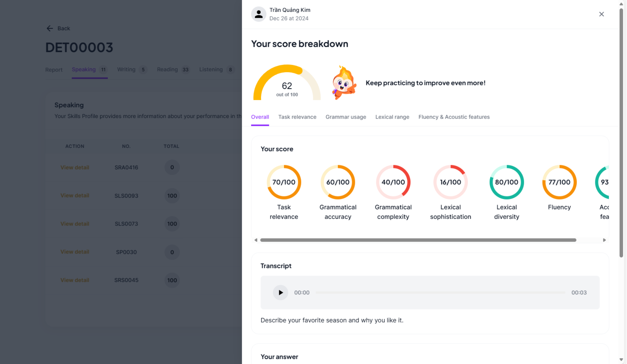This screenshot has width=627, height=364.
Task: Click the NO. column header
Action: click(x=126, y=146)
